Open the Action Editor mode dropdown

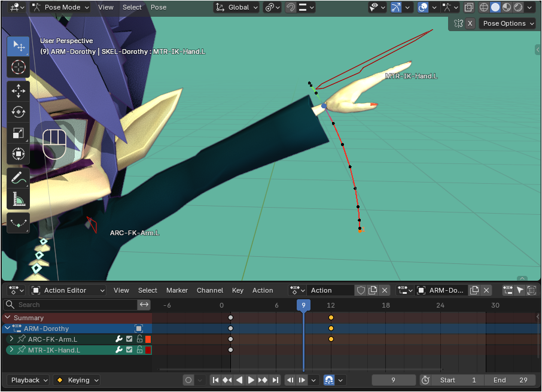click(x=68, y=290)
